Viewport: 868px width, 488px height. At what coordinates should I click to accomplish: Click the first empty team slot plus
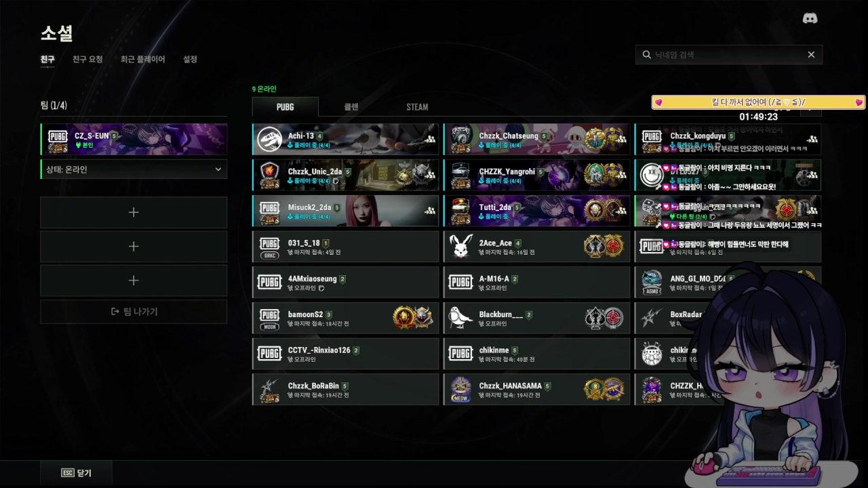[x=134, y=212]
